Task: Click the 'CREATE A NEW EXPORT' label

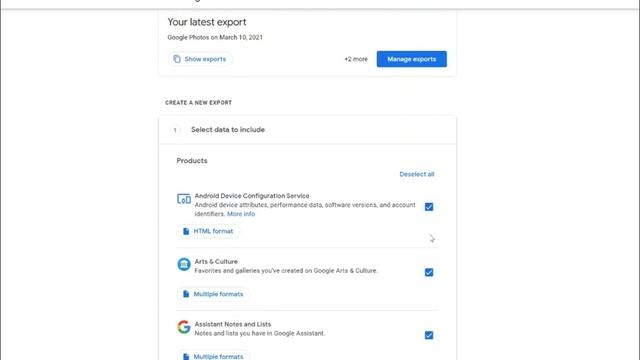Action: [x=198, y=103]
